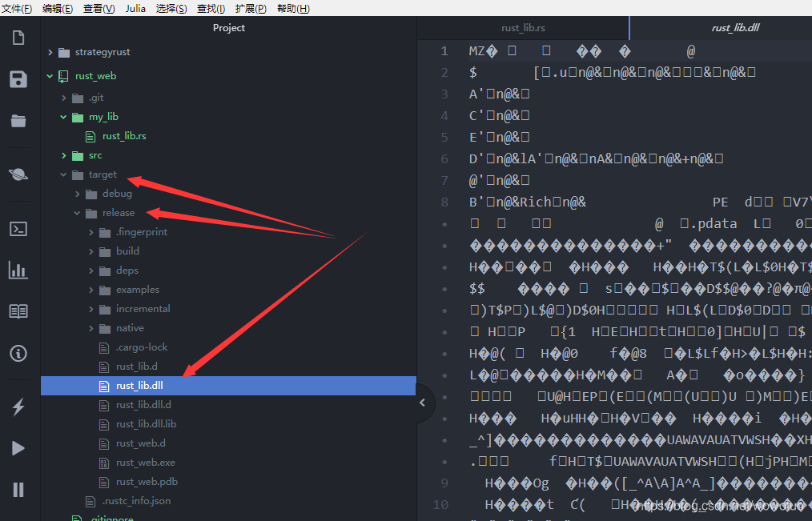
Task: Click the New File icon in sidebar
Action: pos(18,37)
